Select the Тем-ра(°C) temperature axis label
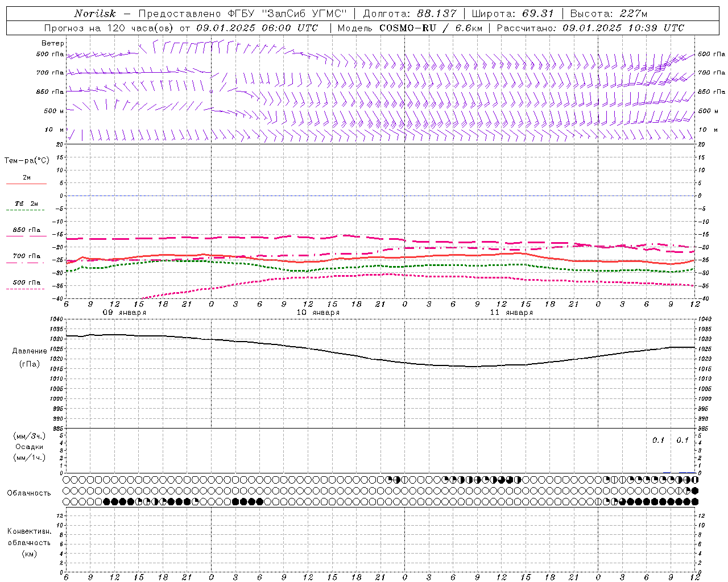 [x=27, y=161]
